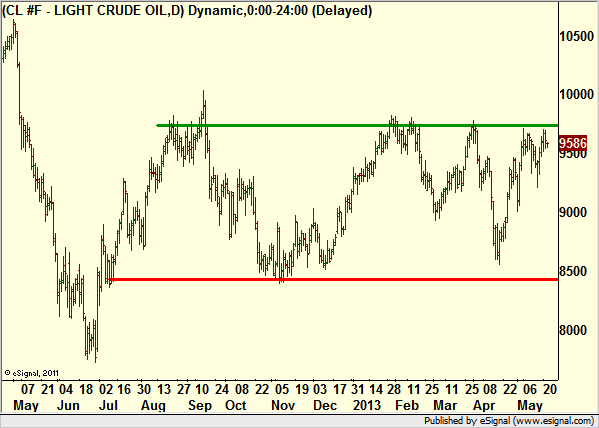Click the '06' date label above last May
This screenshot has height=428, width=599.
point(530,390)
